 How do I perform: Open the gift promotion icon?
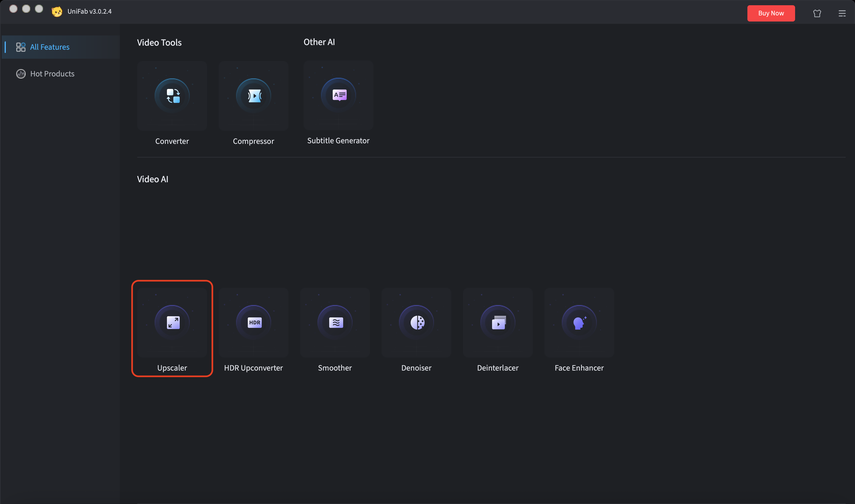(x=817, y=13)
